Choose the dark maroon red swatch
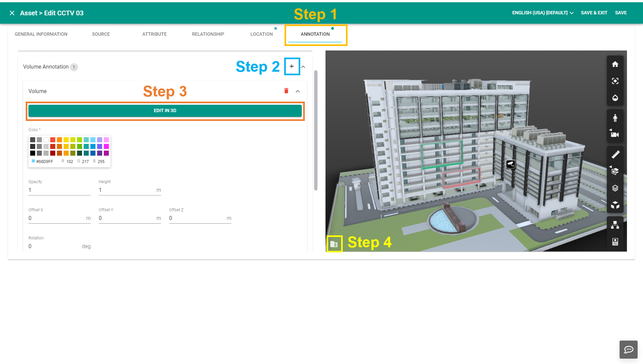 [x=53, y=153]
